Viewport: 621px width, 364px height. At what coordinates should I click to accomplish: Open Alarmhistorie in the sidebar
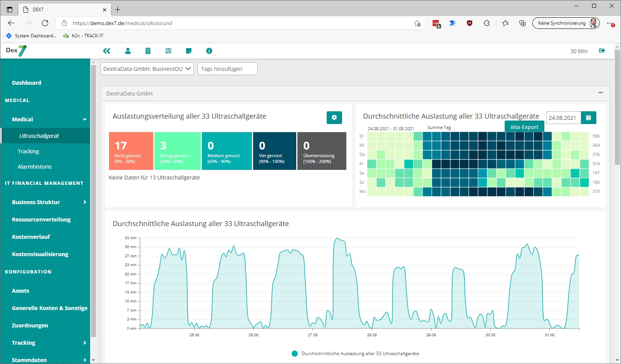(35, 167)
